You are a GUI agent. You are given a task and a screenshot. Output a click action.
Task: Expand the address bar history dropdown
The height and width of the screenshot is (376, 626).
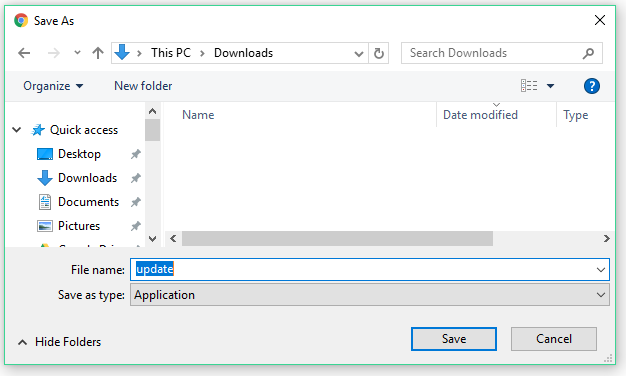point(359,53)
